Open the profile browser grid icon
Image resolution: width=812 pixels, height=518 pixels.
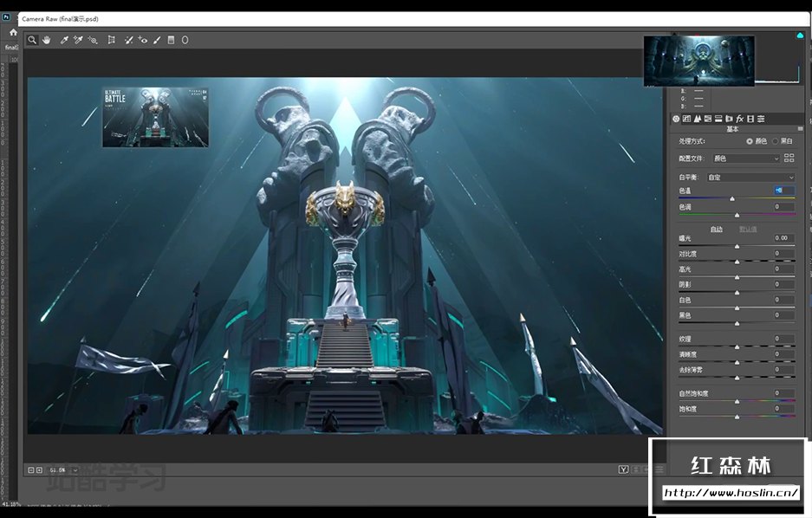(789, 158)
